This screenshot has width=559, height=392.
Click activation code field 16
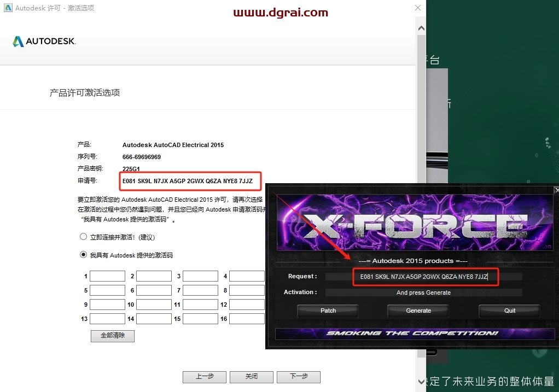click(247, 319)
